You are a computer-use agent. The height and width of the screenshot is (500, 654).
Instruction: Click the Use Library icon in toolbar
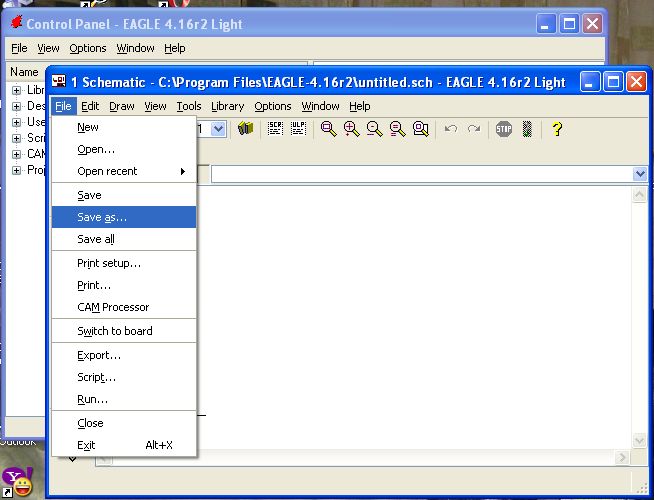[x=245, y=129]
